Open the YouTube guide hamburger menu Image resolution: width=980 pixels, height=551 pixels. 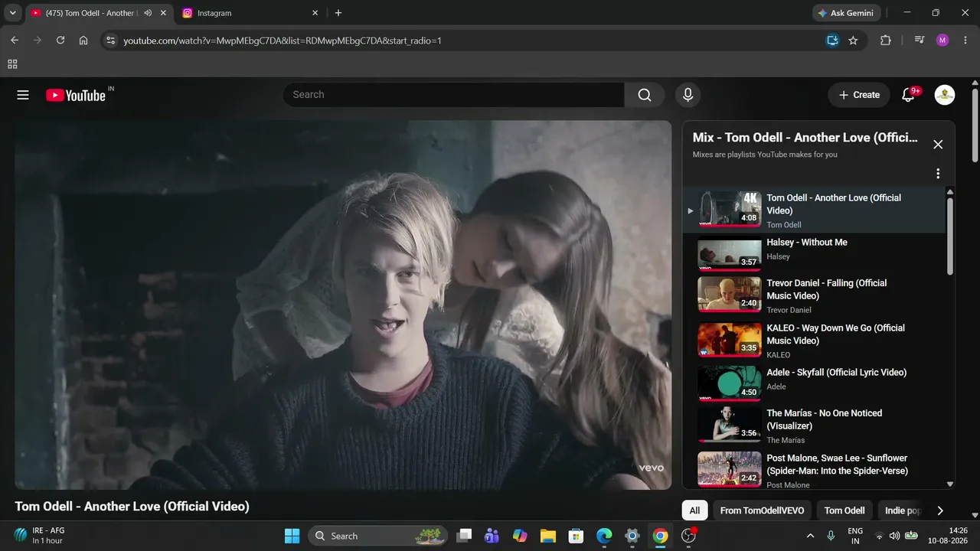23,95
